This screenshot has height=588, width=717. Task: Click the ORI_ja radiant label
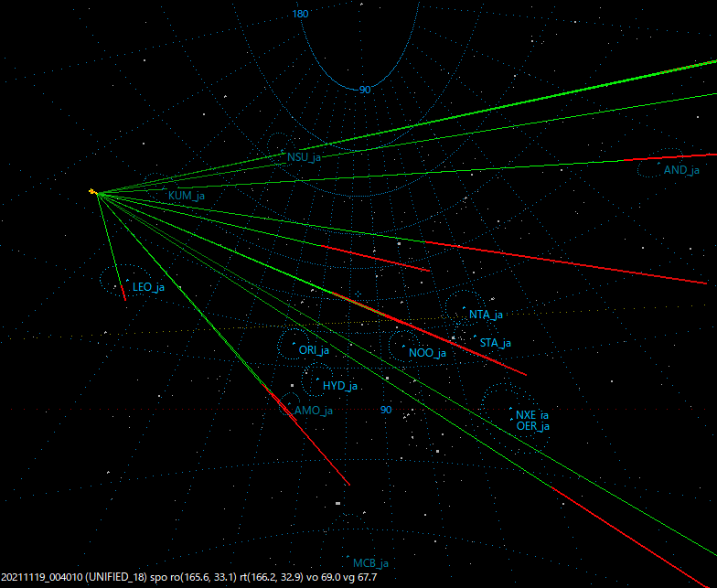coord(314,350)
